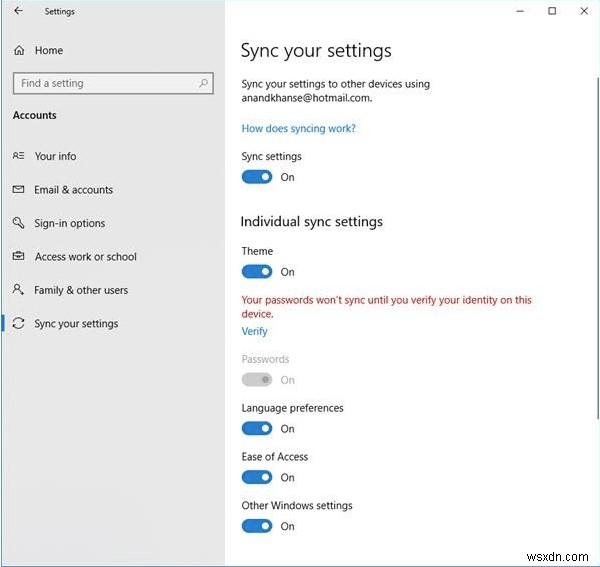The height and width of the screenshot is (567, 600).
Task: Click the Your info person-card icon
Action: pyautogui.click(x=18, y=156)
